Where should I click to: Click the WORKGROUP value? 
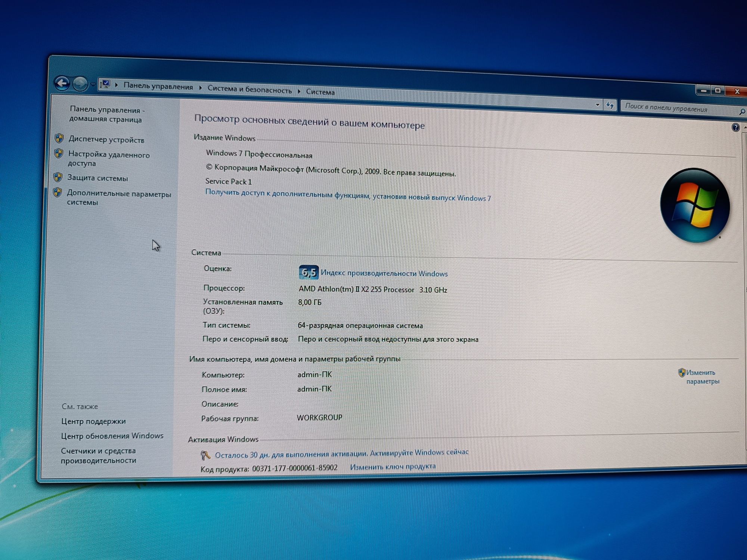320,417
